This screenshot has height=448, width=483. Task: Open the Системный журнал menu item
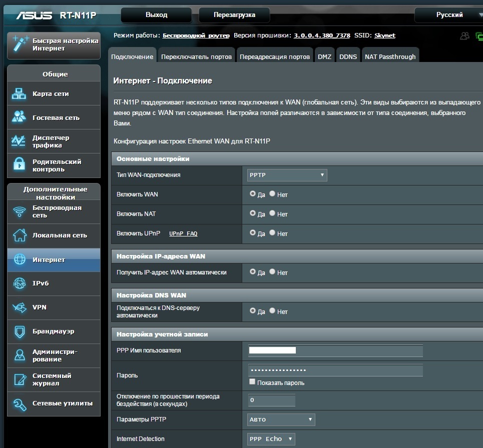[x=54, y=379]
